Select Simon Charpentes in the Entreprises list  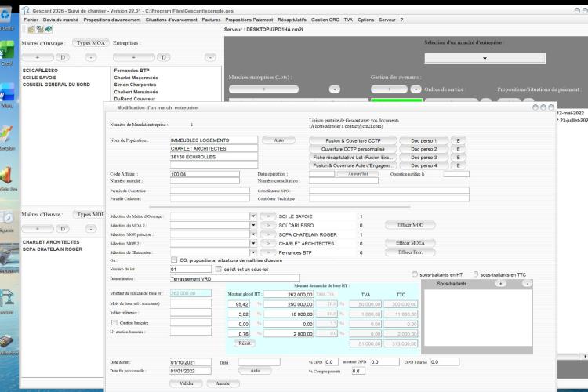[x=135, y=85]
